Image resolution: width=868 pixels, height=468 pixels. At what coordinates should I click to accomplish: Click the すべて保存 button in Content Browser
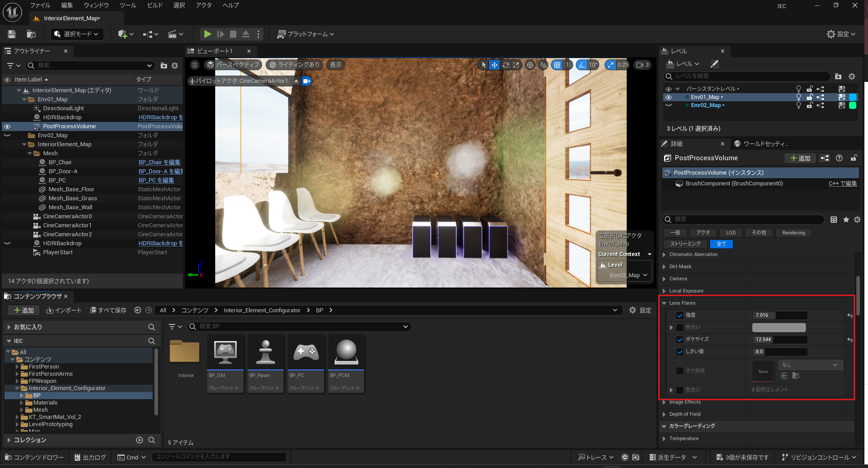pos(108,310)
